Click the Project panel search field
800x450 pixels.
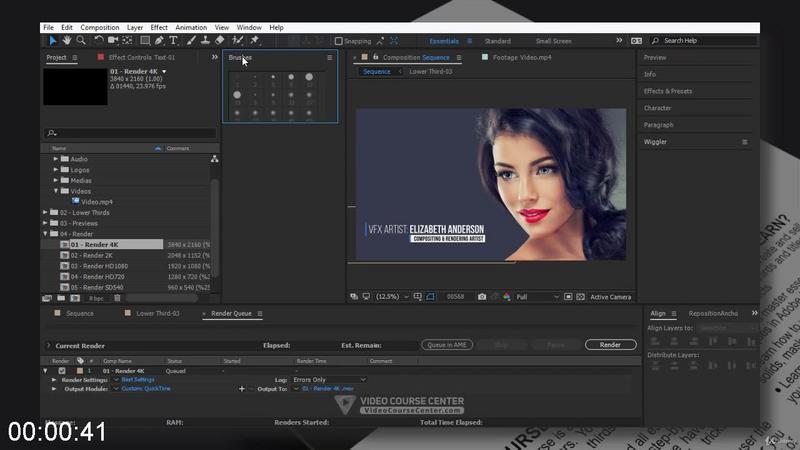tap(130, 133)
